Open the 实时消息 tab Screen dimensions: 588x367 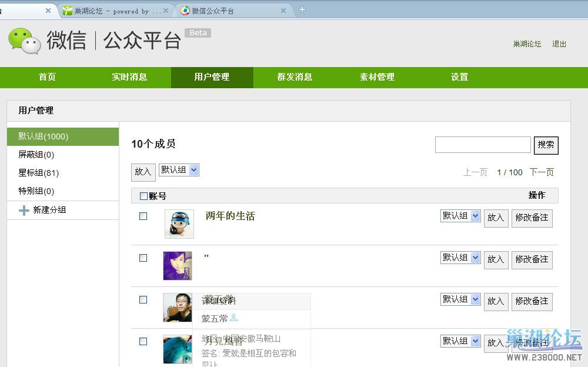click(130, 77)
